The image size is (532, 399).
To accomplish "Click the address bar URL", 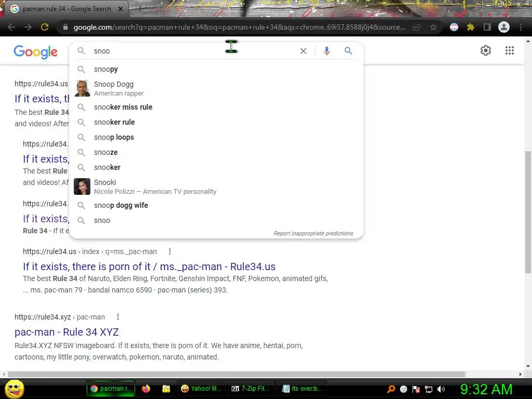I will (239, 27).
